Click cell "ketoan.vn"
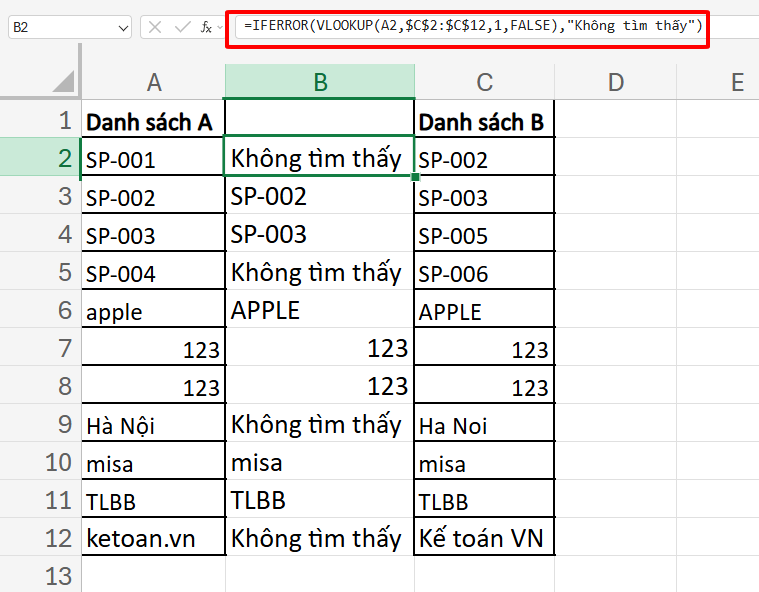759x592 pixels. pos(153,537)
